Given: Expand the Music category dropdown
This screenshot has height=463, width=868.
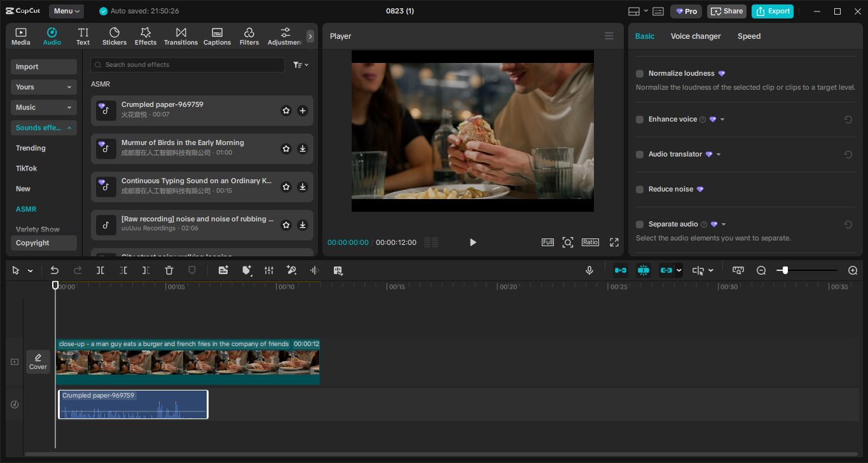Looking at the screenshot, I should (x=43, y=107).
